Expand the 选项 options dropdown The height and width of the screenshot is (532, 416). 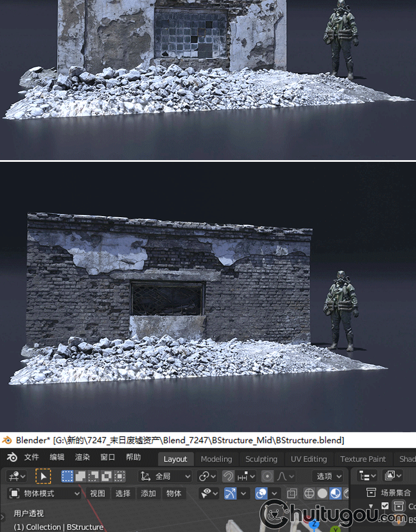329,476
